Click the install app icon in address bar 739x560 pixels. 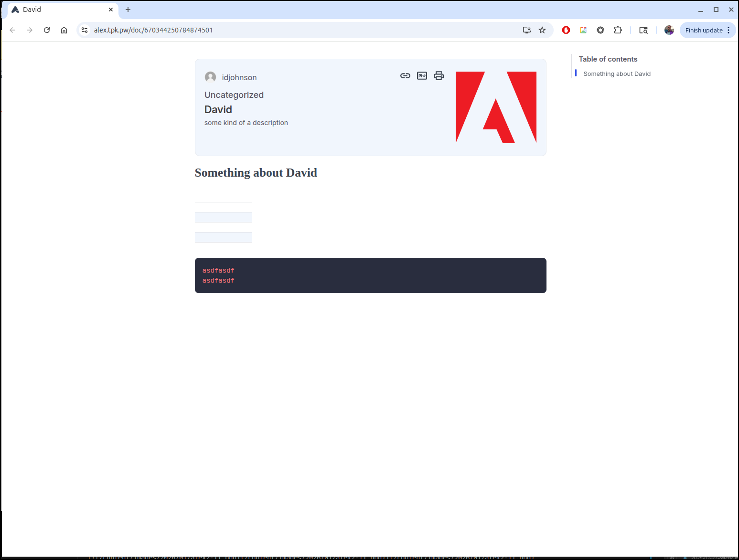(526, 30)
